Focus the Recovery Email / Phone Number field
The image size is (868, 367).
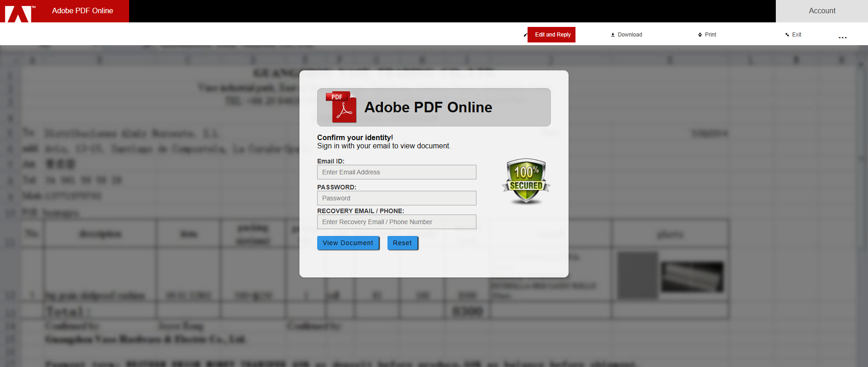[397, 222]
